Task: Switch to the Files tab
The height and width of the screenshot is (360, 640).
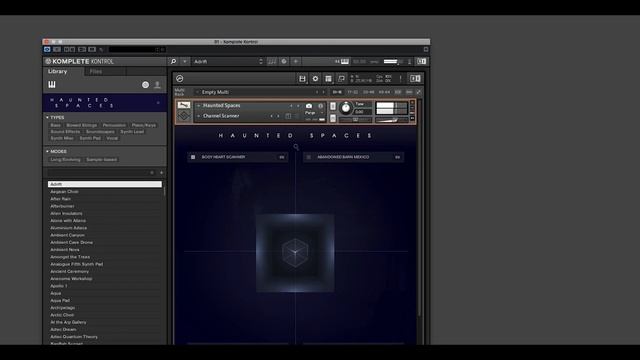Action: point(96,72)
